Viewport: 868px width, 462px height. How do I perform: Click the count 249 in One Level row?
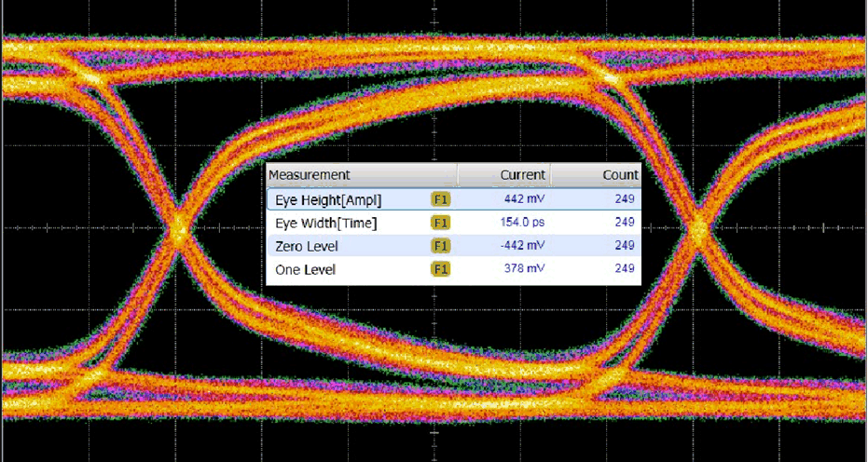pyautogui.click(x=625, y=269)
